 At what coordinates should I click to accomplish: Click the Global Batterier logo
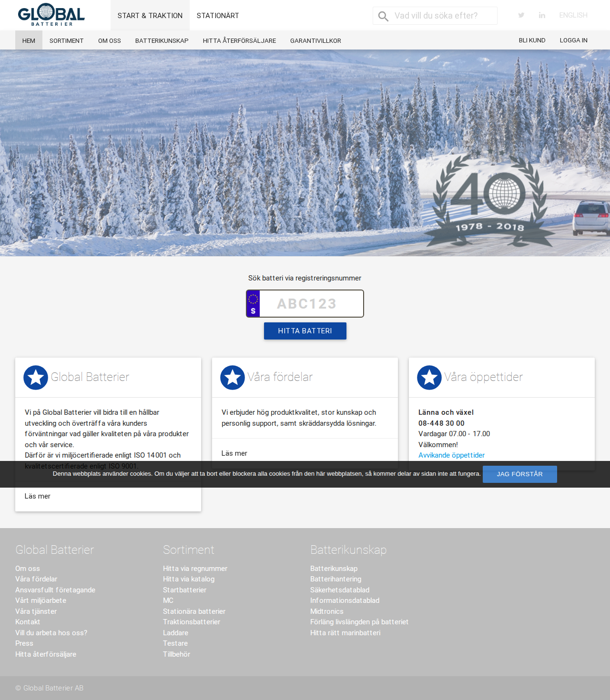pyautogui.click(x=51, y=15)
